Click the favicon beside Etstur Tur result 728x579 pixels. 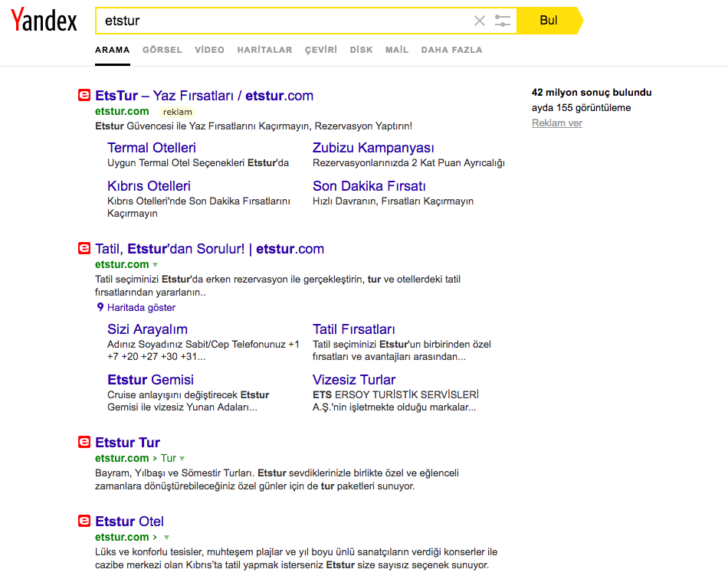pos(84,442)
